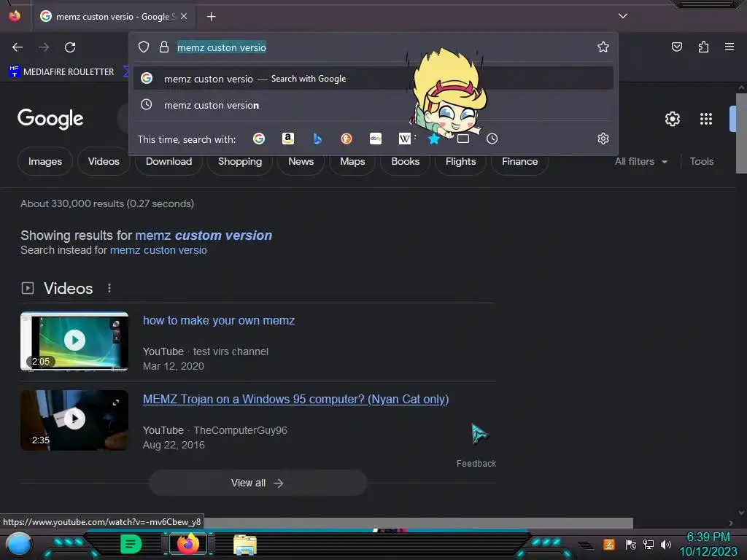Image resolution: width=747 pixels, height=560 pixels.
Task: Expand the list all tabs chevron
Action: 623,16
